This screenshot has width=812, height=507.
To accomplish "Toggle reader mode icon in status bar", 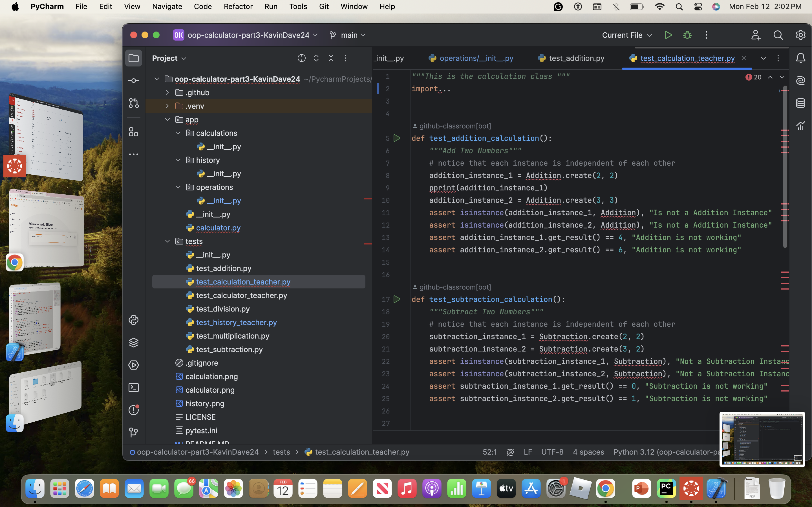I will 510,452.
